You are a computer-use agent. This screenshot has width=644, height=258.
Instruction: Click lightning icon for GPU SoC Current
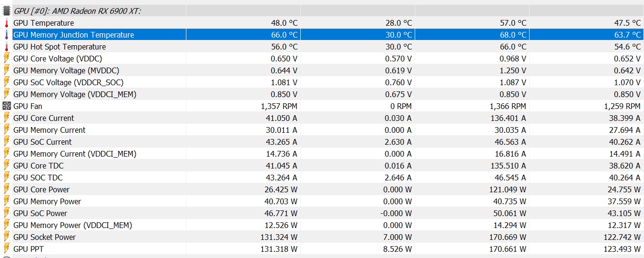(7, 142)
